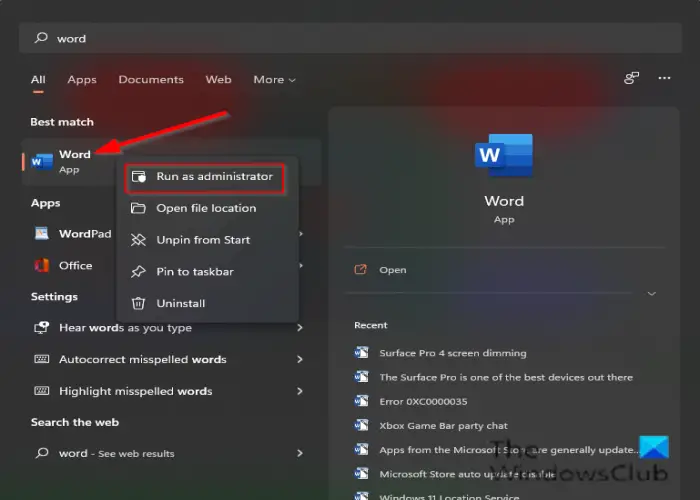Viewport: 700px width, 500px height.
Task: Expand more actions chevron in preview pane
Action: click(x=652, y=293)
